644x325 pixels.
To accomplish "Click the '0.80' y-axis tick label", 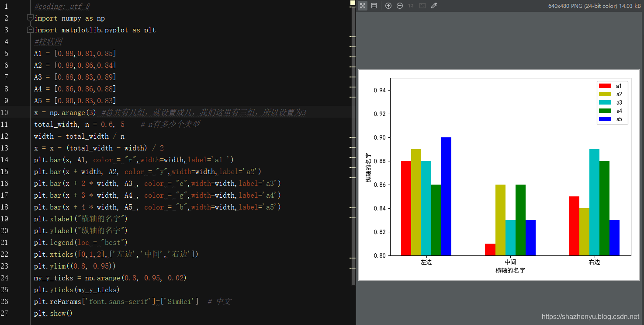I will point(379,256).
